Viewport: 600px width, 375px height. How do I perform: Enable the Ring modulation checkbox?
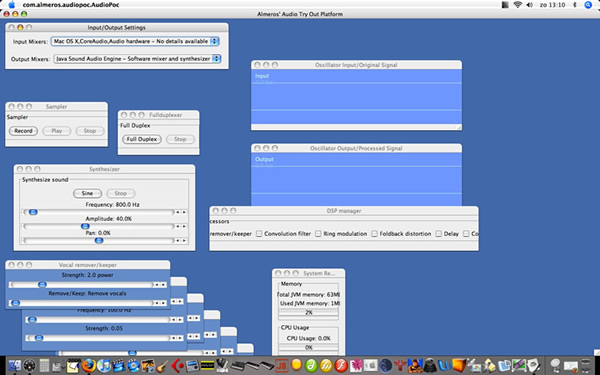click(x=318, y=234)
